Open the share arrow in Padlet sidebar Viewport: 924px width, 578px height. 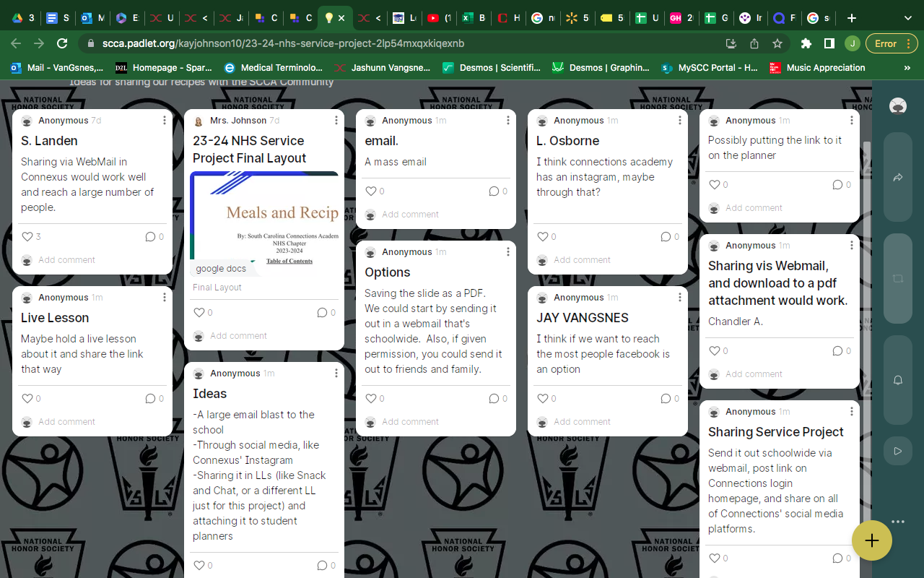point(898,177)
